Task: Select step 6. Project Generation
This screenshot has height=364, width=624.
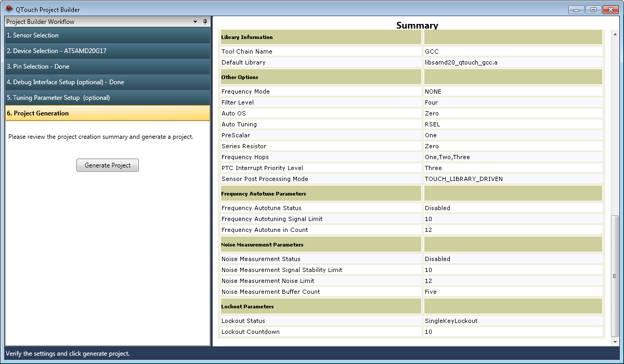Action: [108, 113]
